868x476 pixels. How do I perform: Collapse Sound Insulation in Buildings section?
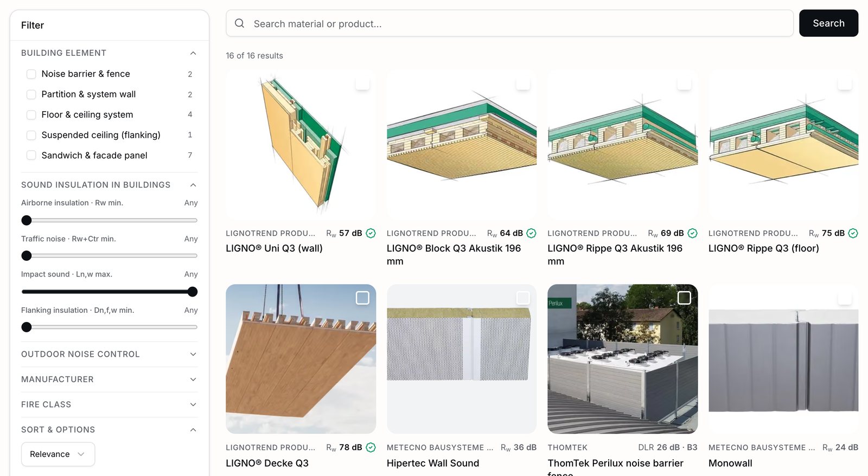tap(193, 185)
